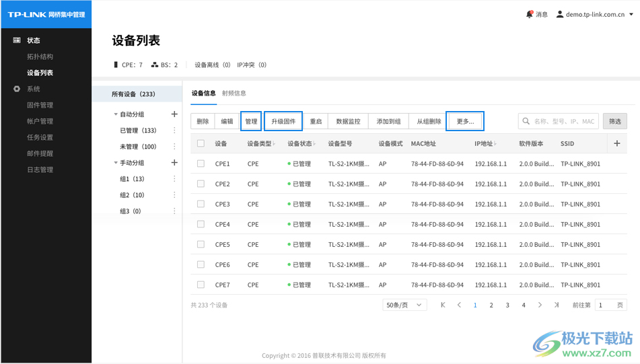Open options menu for 已管理 (133)

coord(174,130)
